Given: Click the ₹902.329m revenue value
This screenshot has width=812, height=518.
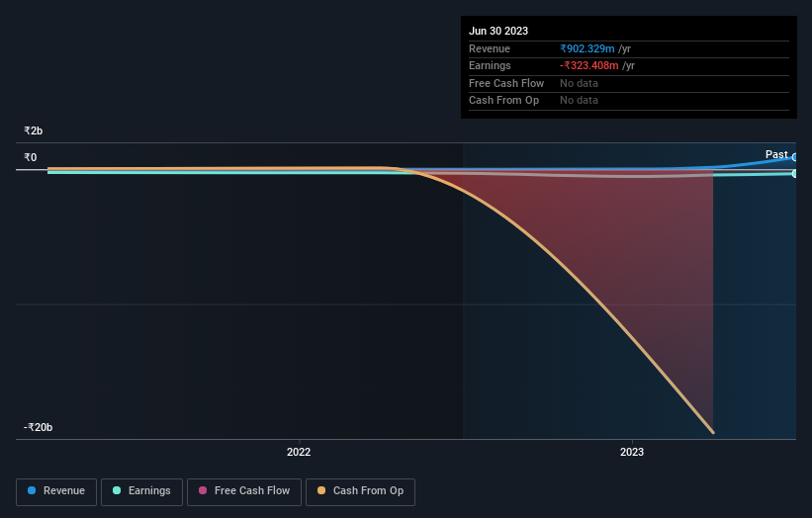Looking at the screenshot, I should [587, 48].
